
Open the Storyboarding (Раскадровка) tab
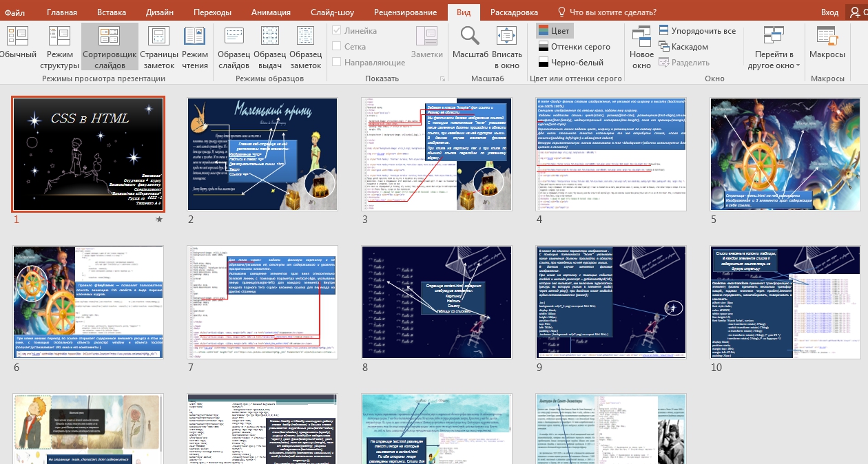click(514, 12)
